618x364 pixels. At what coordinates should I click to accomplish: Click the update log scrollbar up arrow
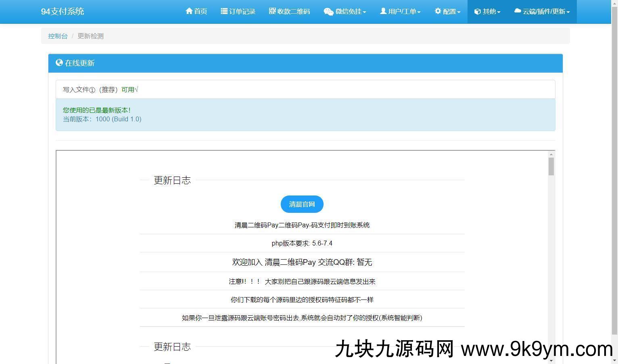551,154
